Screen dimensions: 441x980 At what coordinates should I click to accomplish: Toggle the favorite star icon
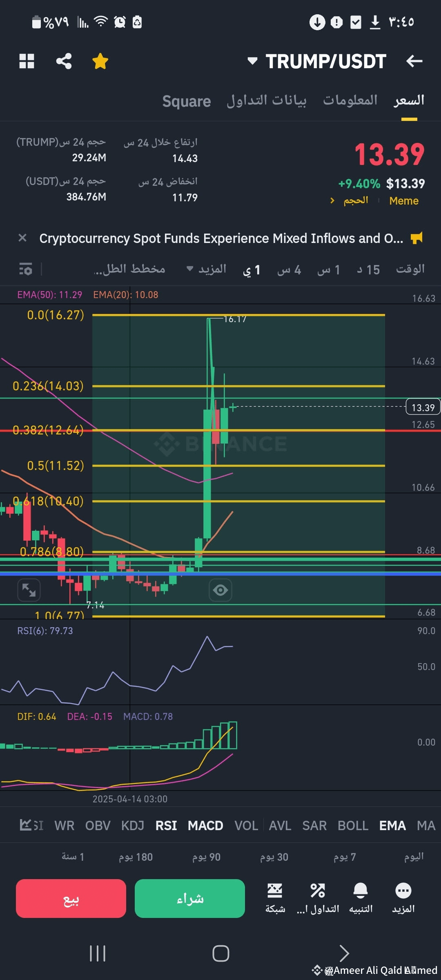pyautogui.click(x=100, y=61)
